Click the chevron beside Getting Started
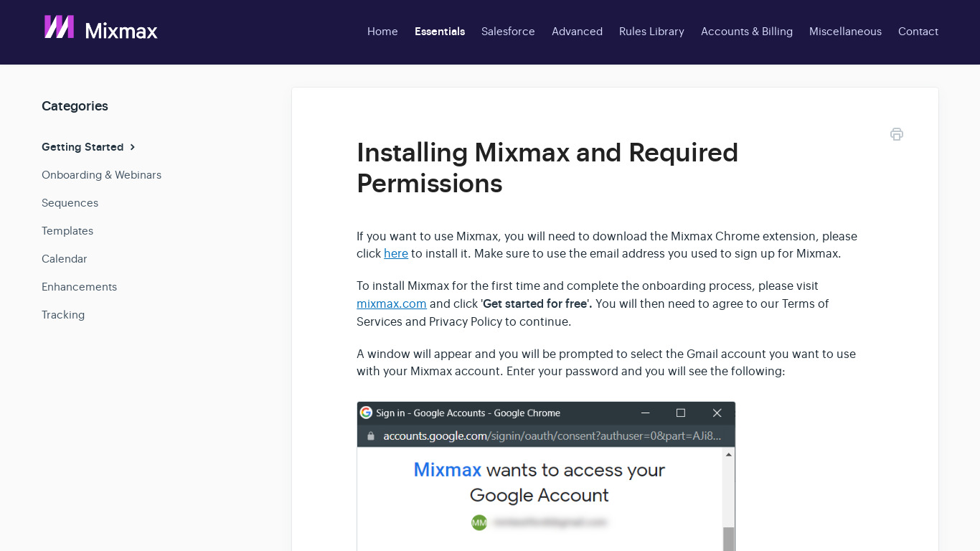This screenshot has width=980, height=551. click(x=133, y=147)
